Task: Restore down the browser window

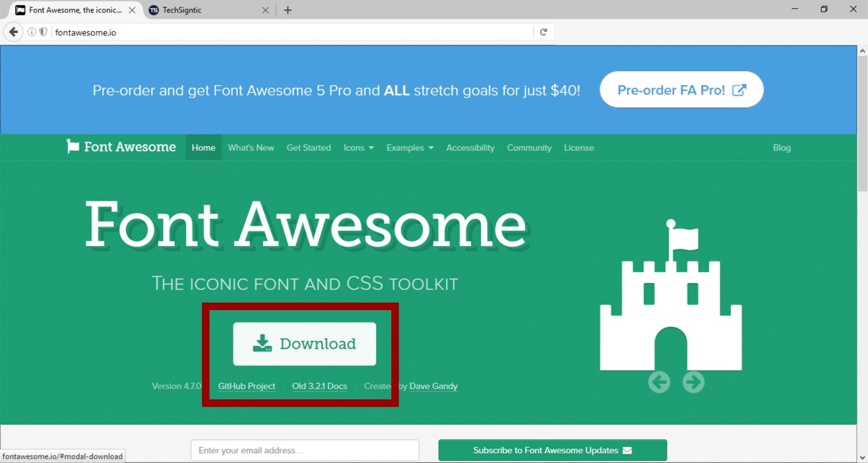Action: [x=824, y=9]
